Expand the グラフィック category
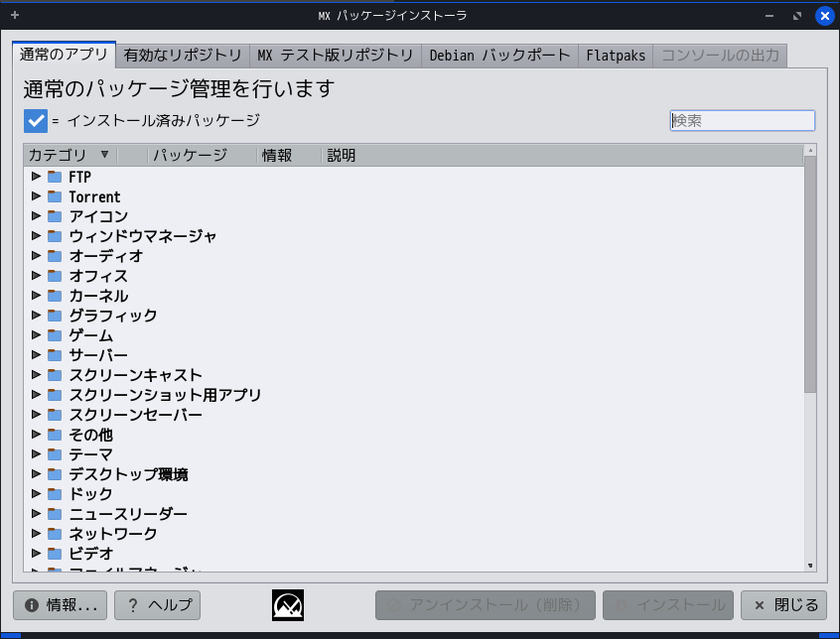The width and height of the screenshot is (840, 639). click(x=36, y=315)
